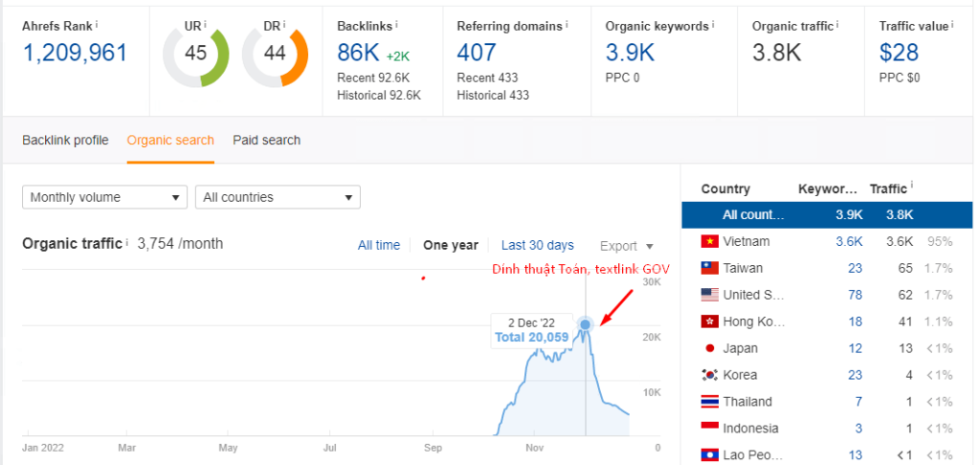Click Vietnam traffic value 3.6K
980x465 pixels.
click(900, 241)
